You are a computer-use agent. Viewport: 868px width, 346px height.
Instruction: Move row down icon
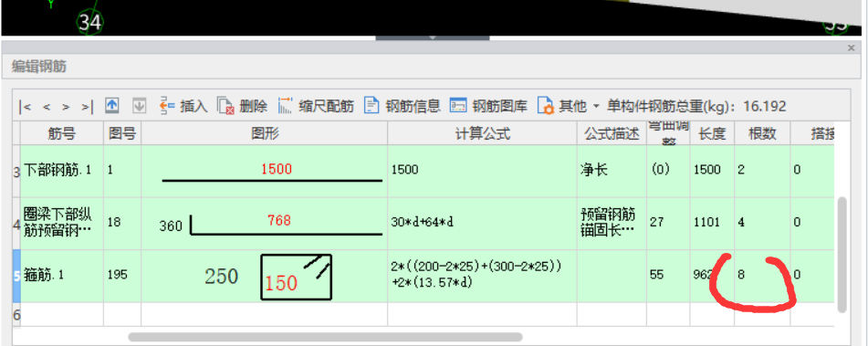140,105
